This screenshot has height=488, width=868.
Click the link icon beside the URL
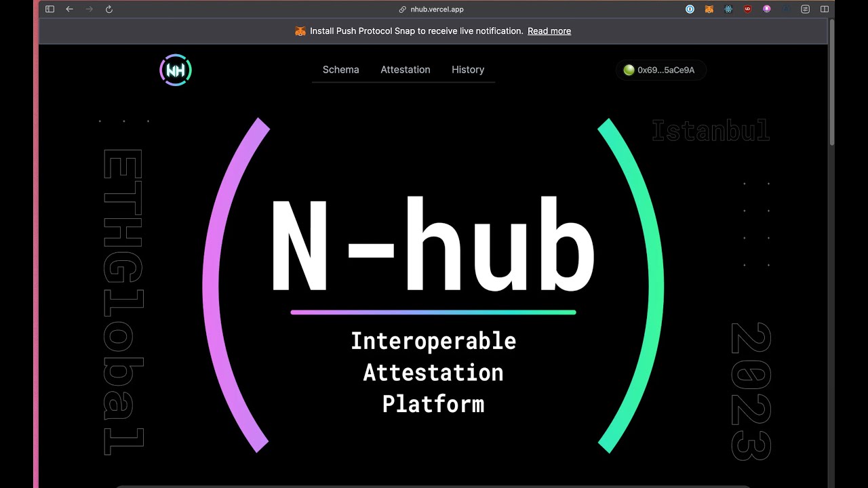tap(402, 9)
